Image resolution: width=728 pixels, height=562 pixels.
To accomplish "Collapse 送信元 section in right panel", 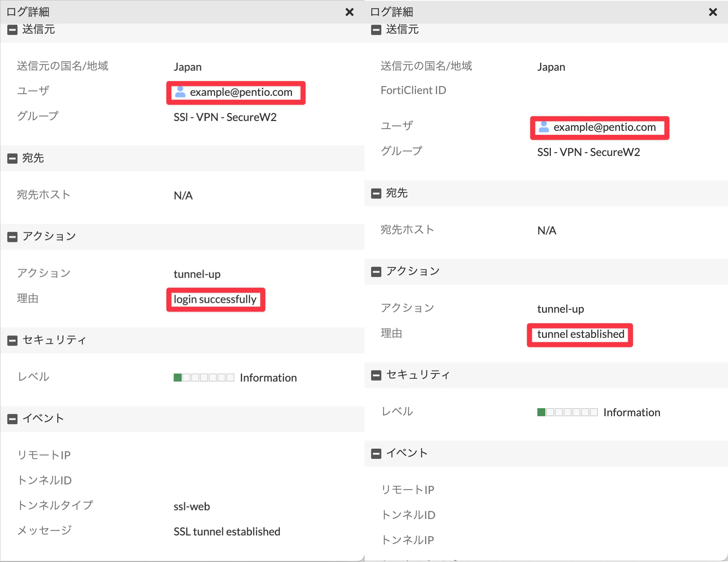I will tap(376, 30).
